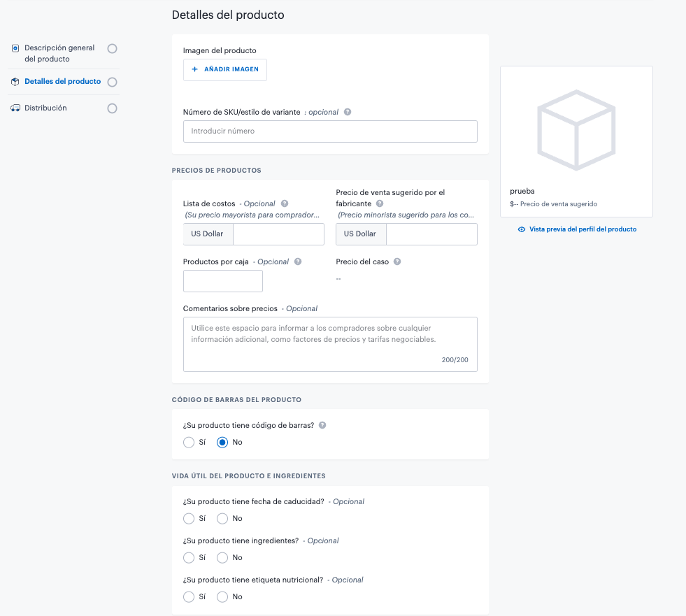Click help icon for barcode question

[x=322, y=425]
